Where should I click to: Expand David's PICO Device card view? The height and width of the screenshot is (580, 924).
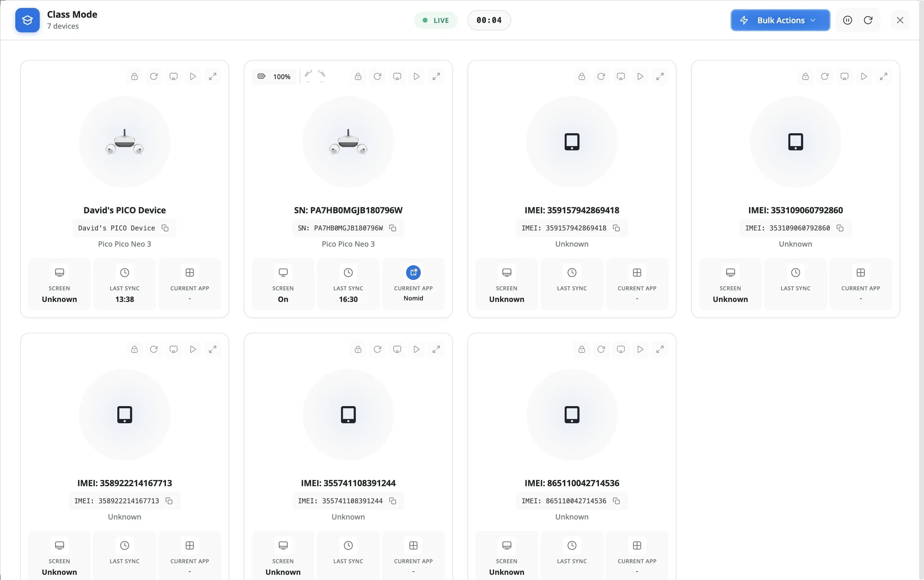click(x=212, y=76)
